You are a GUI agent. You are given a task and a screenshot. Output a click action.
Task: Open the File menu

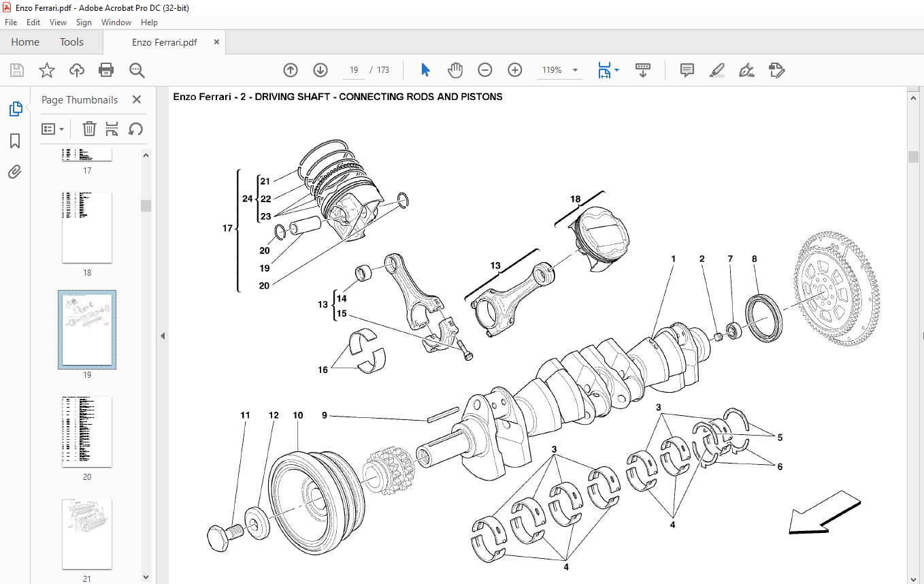click(11, 22)
